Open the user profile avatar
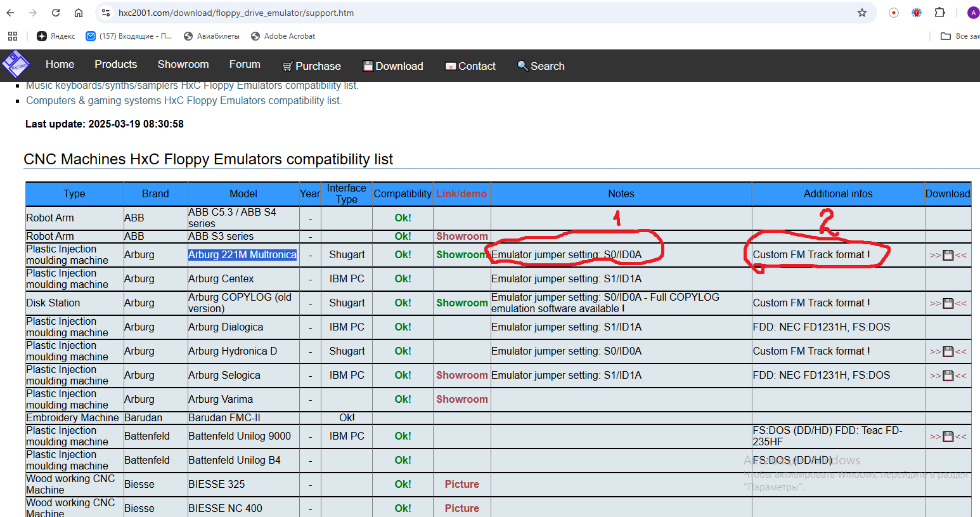 coord(973,13)
